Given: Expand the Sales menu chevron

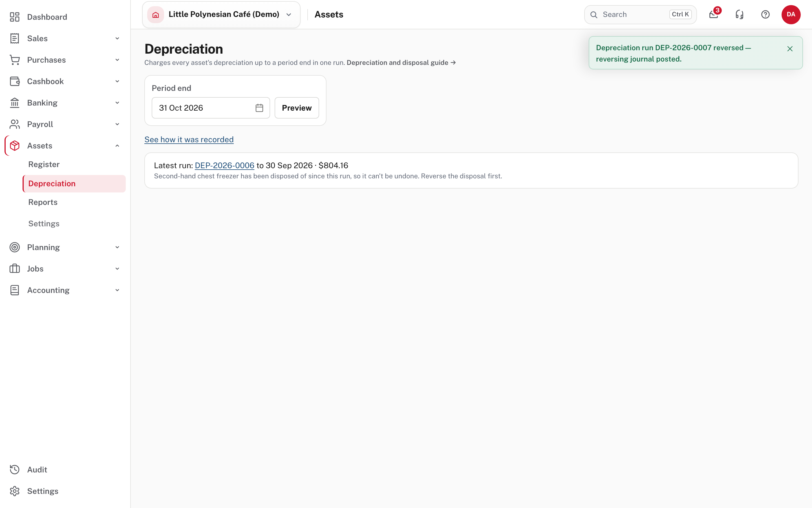Looking at the screenshot, I should point(118,38).
